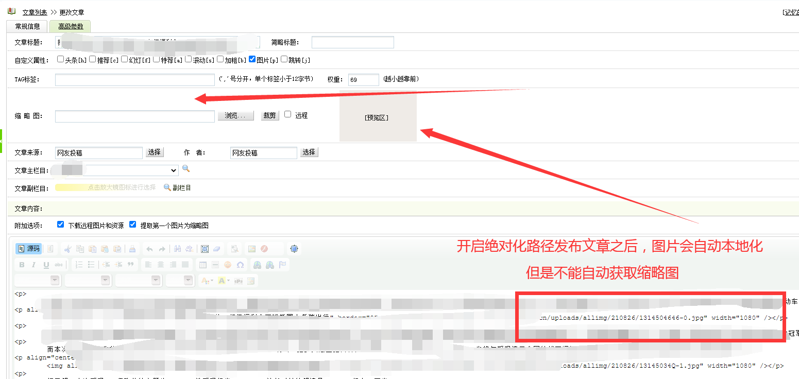799x379 pixels.
Task: Check the 特荐[a] attribute box
Action: click(x=156, y=59)
